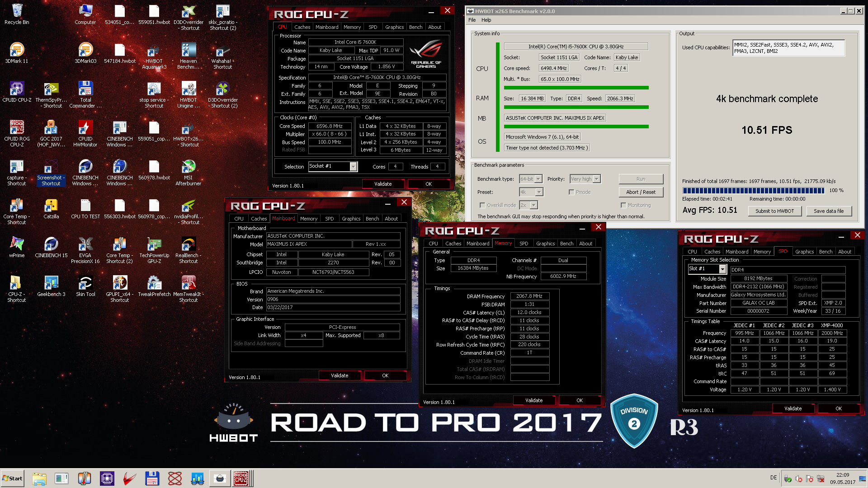Expand the Overkill mode 2x dropdown

534,205
